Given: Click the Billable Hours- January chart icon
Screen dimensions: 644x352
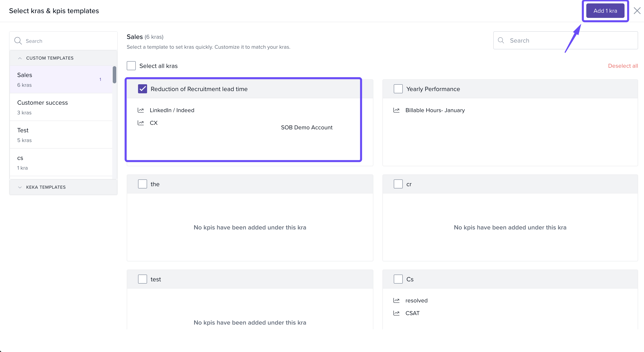Looking at the screenshot, I should (x=396, y=110).
